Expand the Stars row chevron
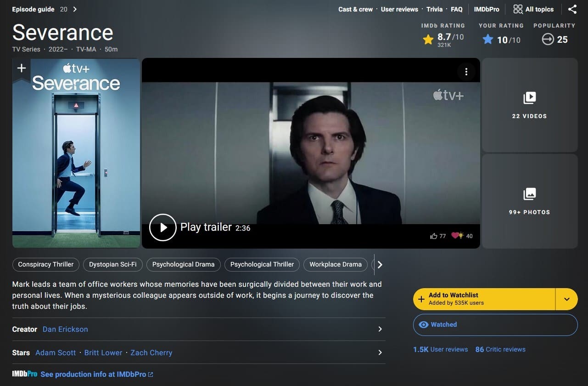The width and height of the screenshot is (588, 386). 380,352
